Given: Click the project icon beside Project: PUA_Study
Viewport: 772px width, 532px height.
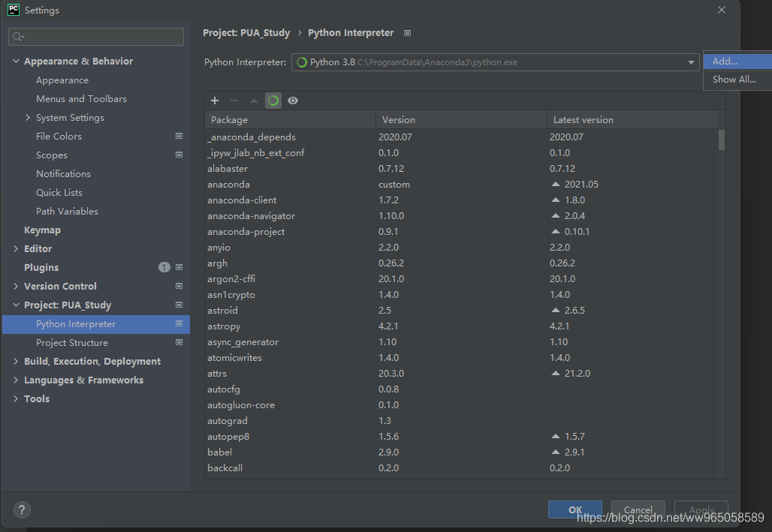Looking at the screenshot, I should click(179, 305).
